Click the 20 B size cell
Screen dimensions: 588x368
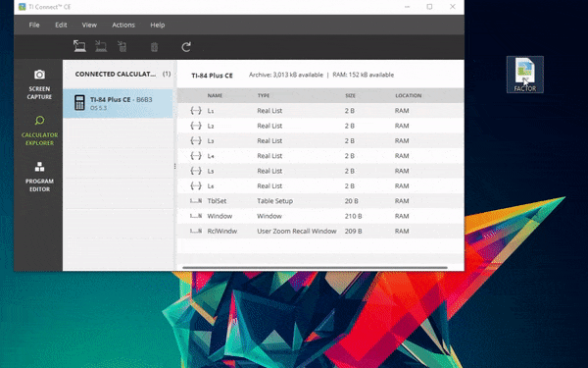(x=352, y=201)
